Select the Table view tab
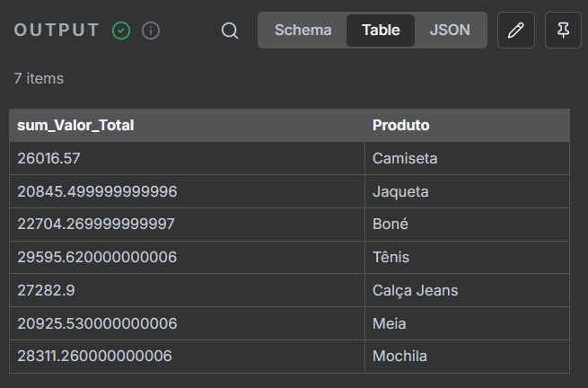 (x=381, y=30)
